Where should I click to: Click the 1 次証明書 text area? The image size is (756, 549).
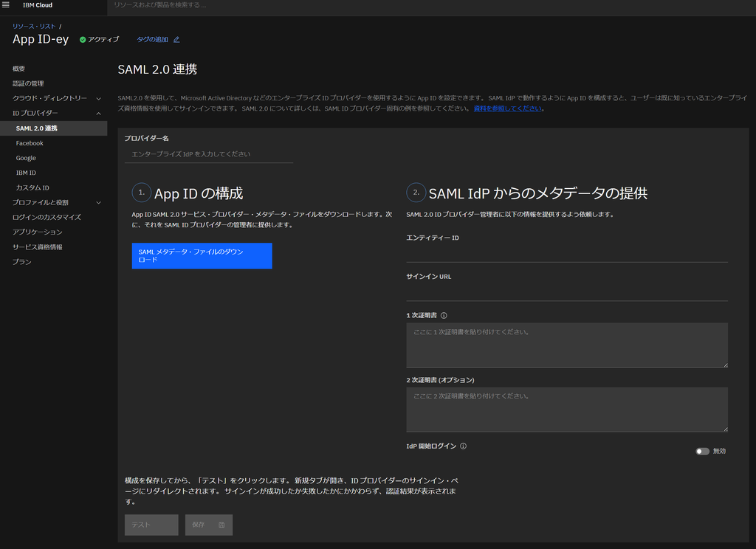(x=567, y=345)
